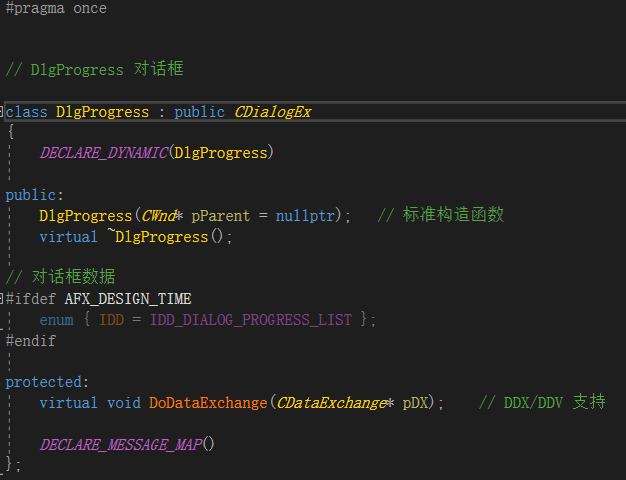Image resolution: width=626 pixels, height=480 pixels.
Task: Select the AFX_DESIGN_TIME macro name
Action: [128, 299]
